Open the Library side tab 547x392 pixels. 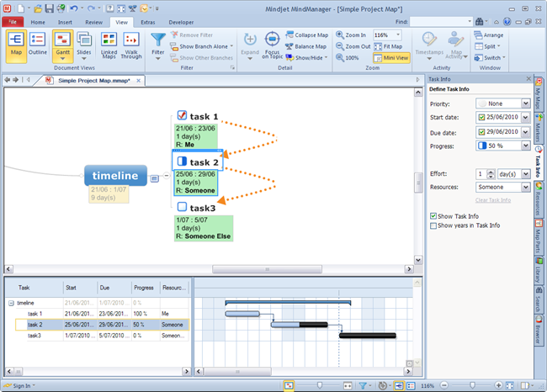click(x=539, y=271)
